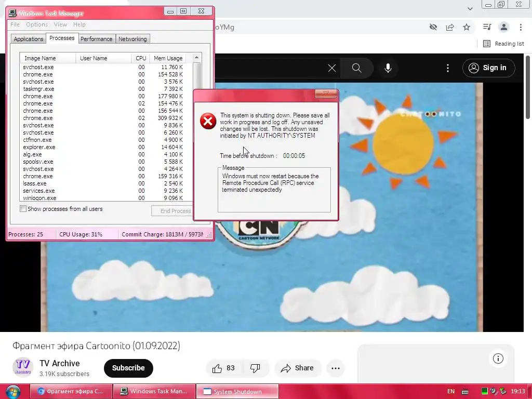Select the ctfmon.exe process row
Image resolution: width=532 pixels, height=399 pixels.
click(x=106, y=140)
